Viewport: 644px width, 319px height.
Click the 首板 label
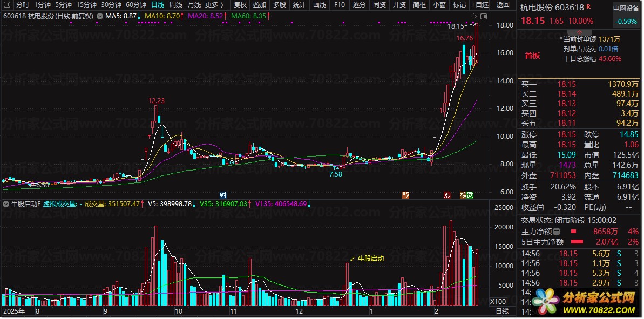(x=533, y=56)
